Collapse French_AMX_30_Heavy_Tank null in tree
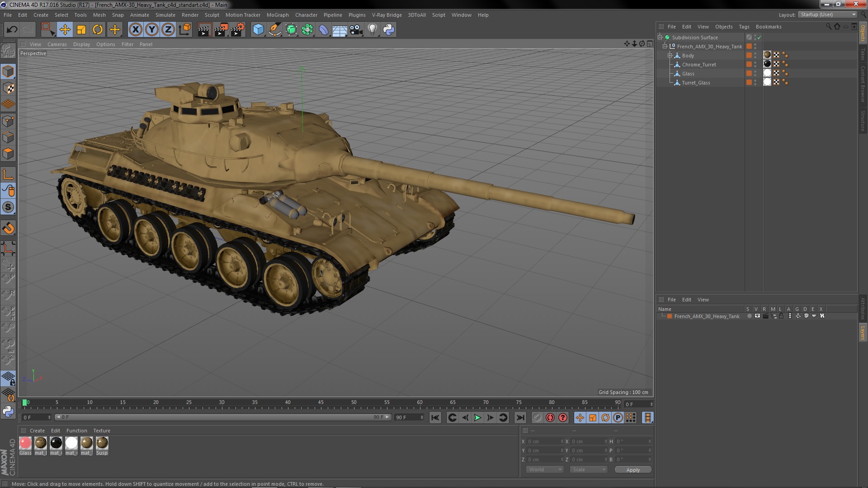 coord(665,47)
